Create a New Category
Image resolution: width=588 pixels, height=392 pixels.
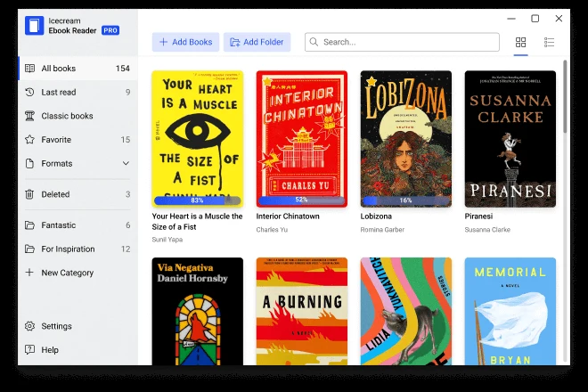point(78,273)
